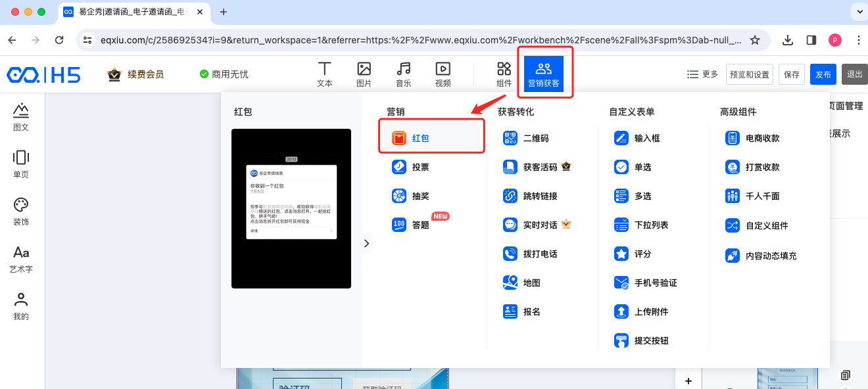The image size is (868, 389).
Task: Open the 音乐 music tool
Action: 403,74
